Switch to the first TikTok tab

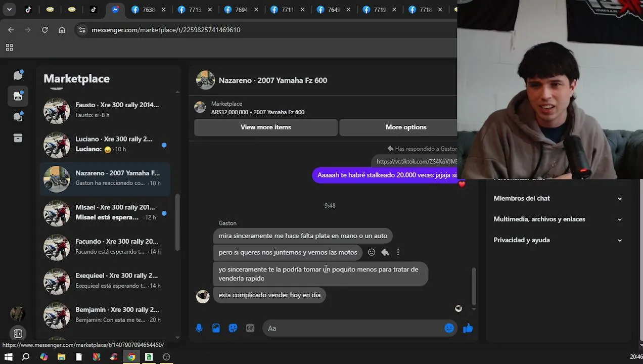28,9
